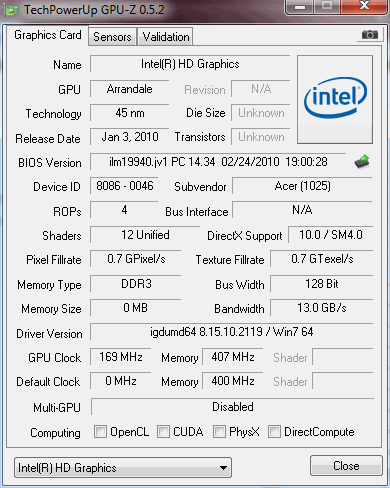Click Texture Fillrate value 0.7 GTexel/s
This screenshot has width=390, height=488.
click(x=322, y=259)
